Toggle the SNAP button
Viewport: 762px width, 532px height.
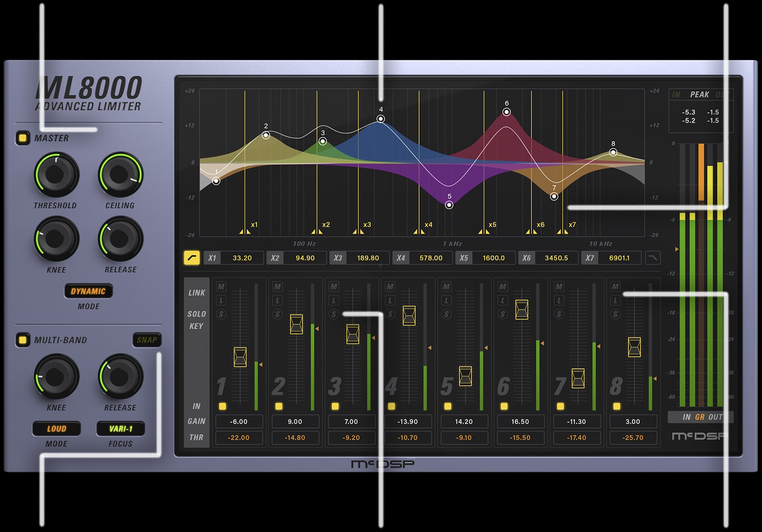pos(147,340)
